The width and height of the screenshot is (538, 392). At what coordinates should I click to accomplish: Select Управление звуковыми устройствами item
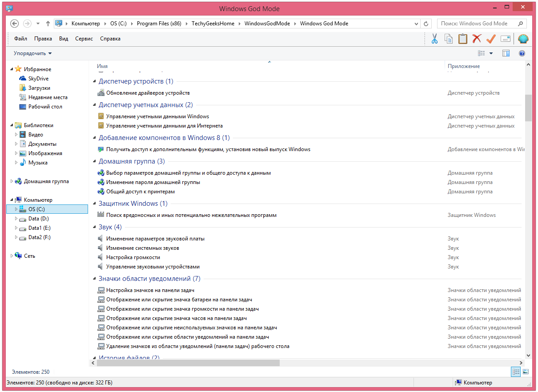point(153,267)
